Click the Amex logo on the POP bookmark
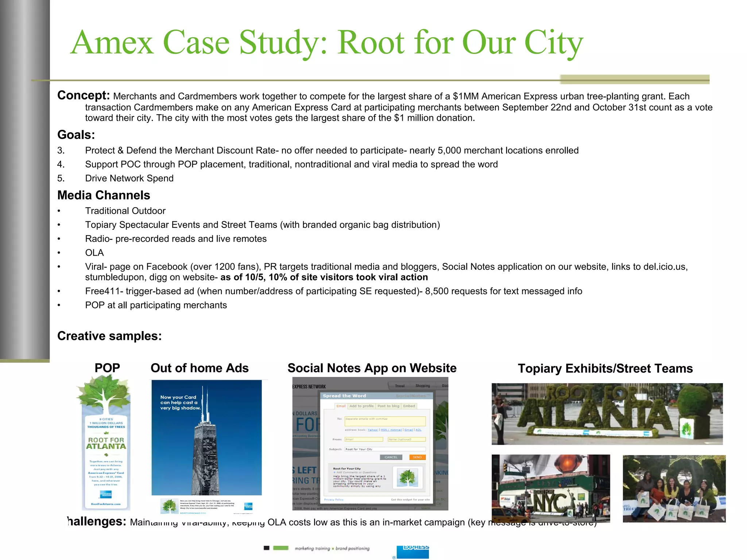Image resolution: width=747 pixels, height=560 pixels. click(106, 494)
